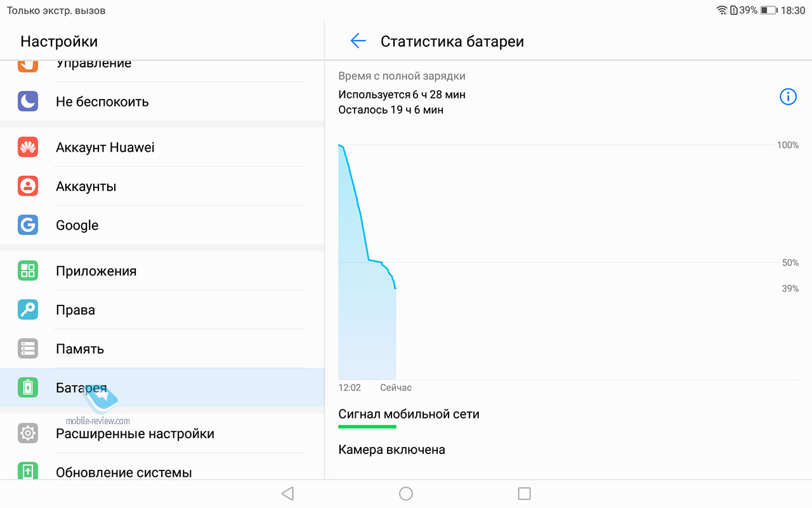812x508 pixels.
Task: Tap the gray Память storage icon
Action: point(28,349)
